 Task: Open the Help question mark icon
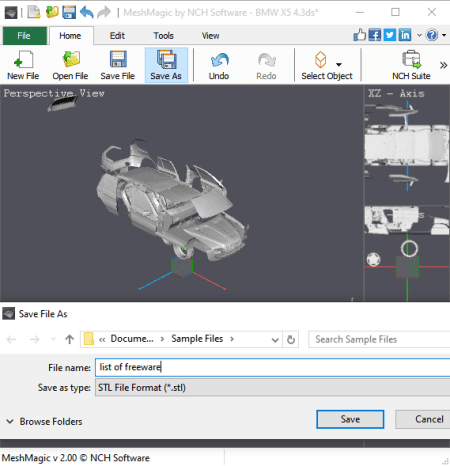click(x=432, y=35)
